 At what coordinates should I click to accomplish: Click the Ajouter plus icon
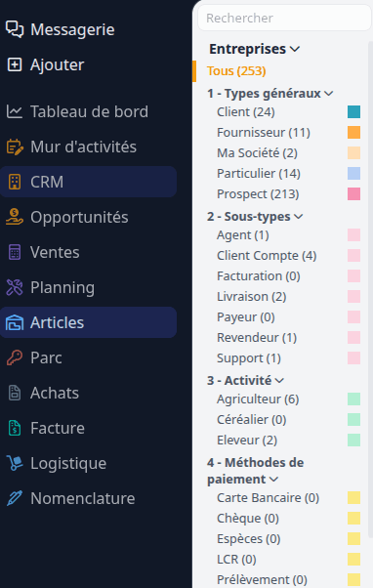pos(15,64)
